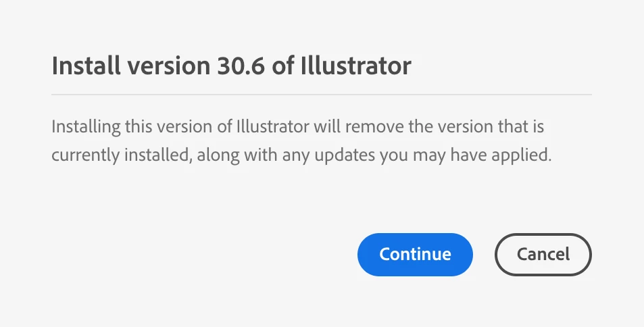Click the horizontal divider under the title
The height and width of the screenshot is (327, 644).
pyautogui.click(x=322, y=95)
